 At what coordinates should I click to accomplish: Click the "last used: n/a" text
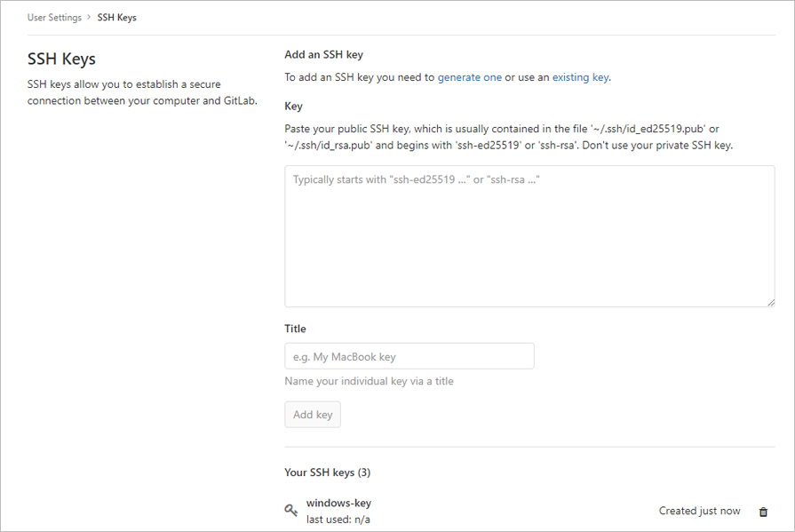(338, 520)
